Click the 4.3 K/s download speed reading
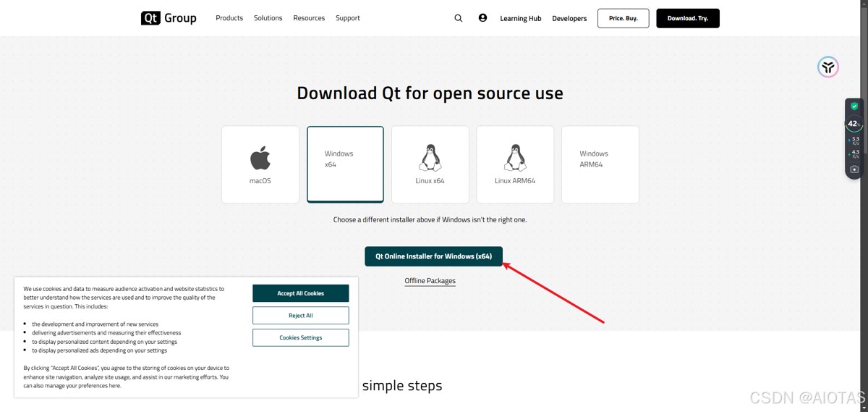The image size is (868, 412). coord(854,154)
